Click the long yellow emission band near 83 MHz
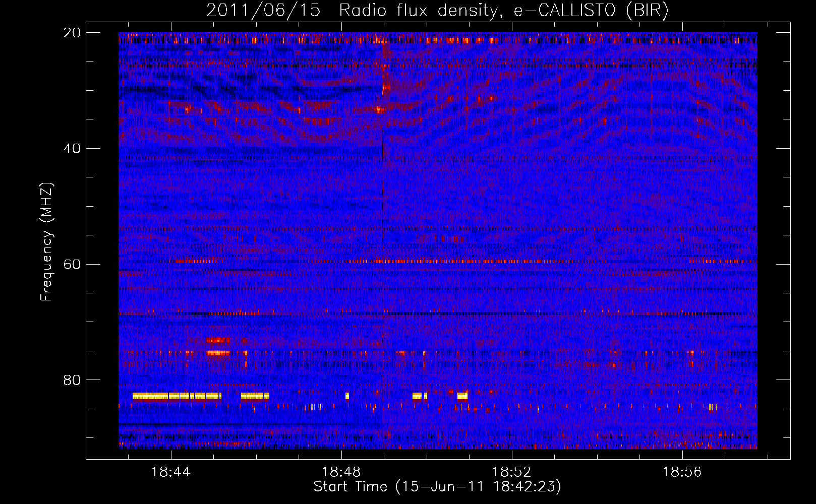 (177, 396)
